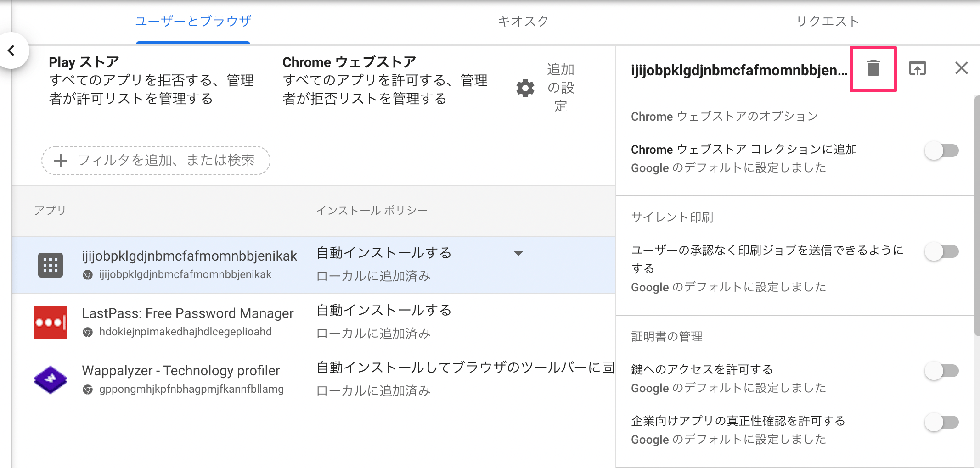Click the 追加の設定 label
980x468 pixels.
(561, 88)
